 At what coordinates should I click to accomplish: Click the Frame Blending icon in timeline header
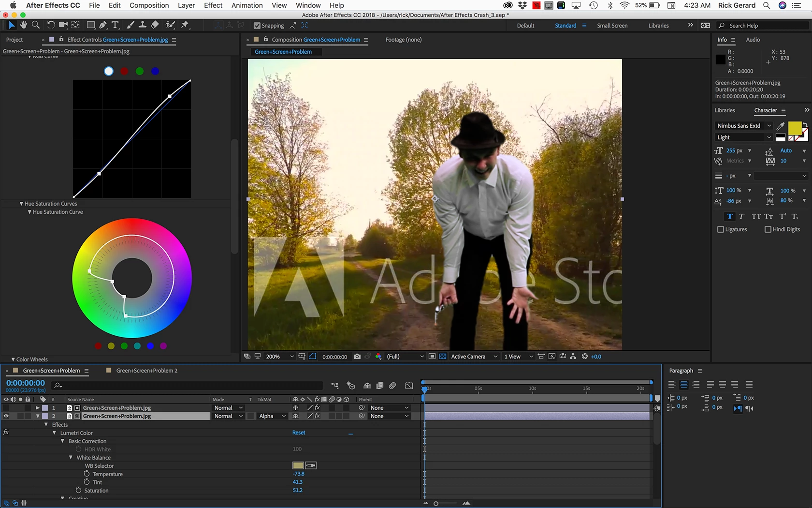point(380,386)
